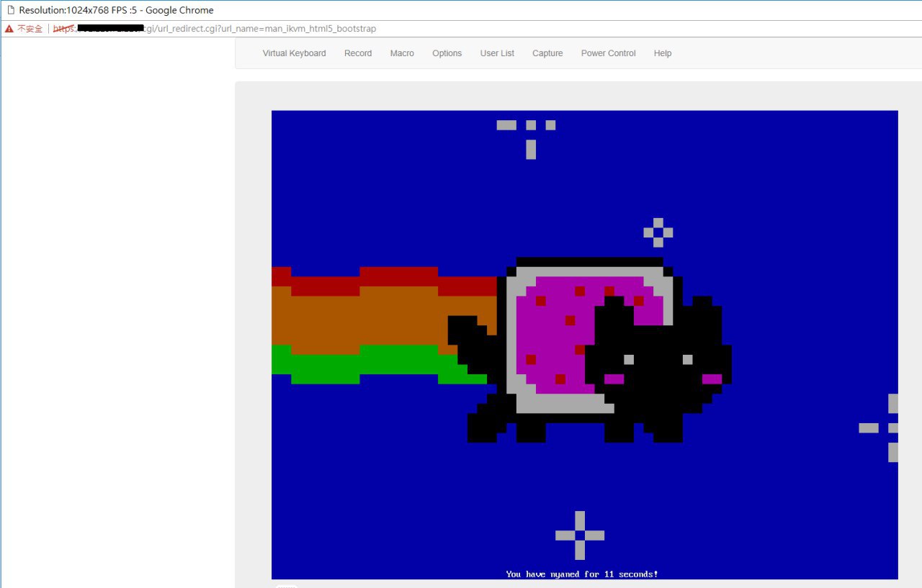This screenshot has height=588, width=922.
Task: Open the Record menu
Action: coord(358,53)
